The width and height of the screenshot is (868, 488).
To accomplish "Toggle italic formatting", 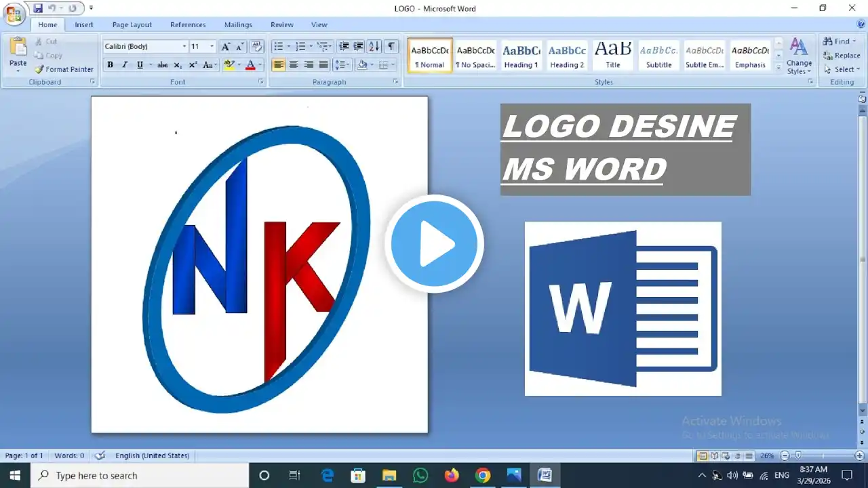I will click(125, 65).
